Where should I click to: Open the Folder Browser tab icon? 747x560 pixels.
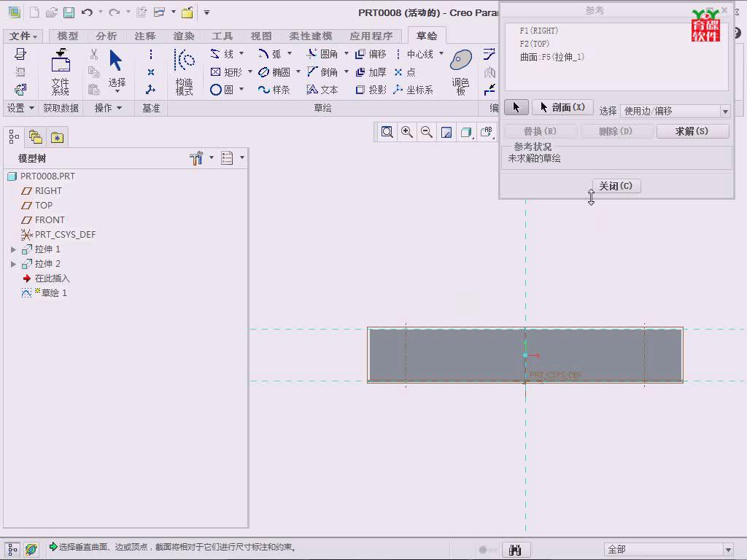tap(36, 137)
